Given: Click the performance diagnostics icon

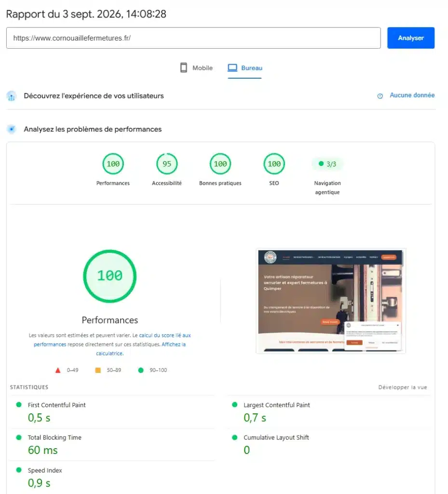Looking at the screenshot, I should (12, 129).
